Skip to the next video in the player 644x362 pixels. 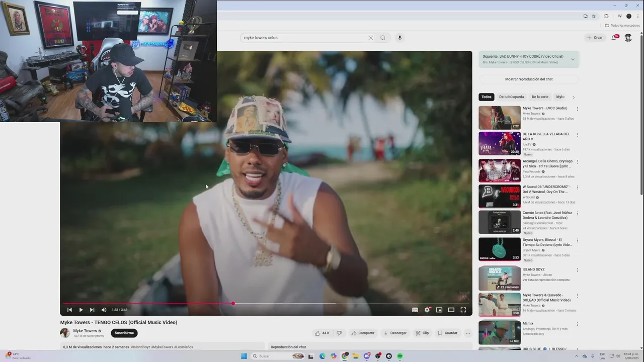coord(92,310)
